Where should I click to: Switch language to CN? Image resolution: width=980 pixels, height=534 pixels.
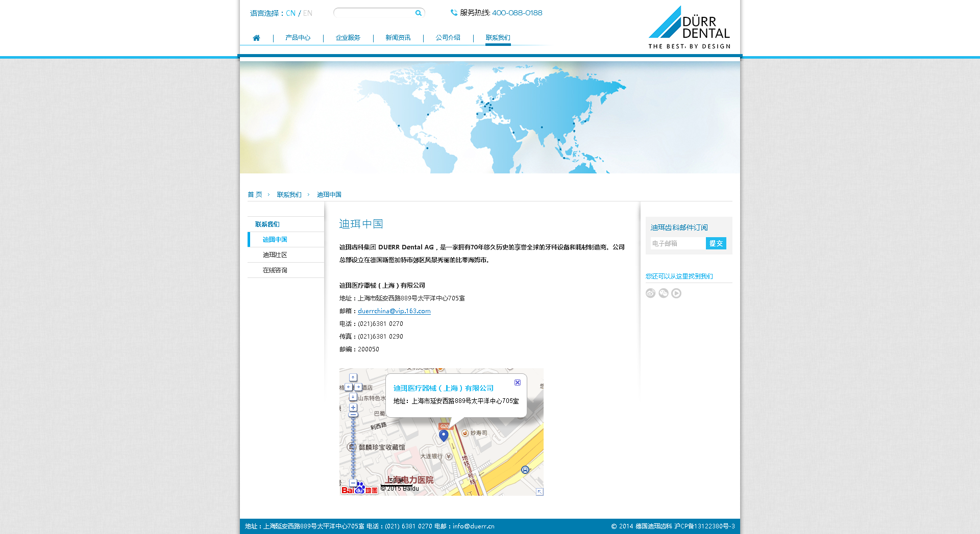pos(290,13)
